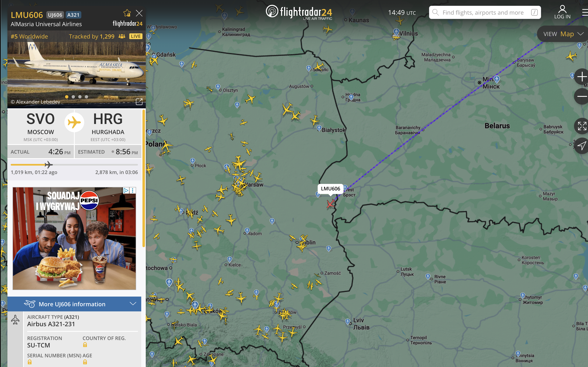Click the Pepsi advertisement banner
This screenshot has height=367, width=588.
[74, 238]
